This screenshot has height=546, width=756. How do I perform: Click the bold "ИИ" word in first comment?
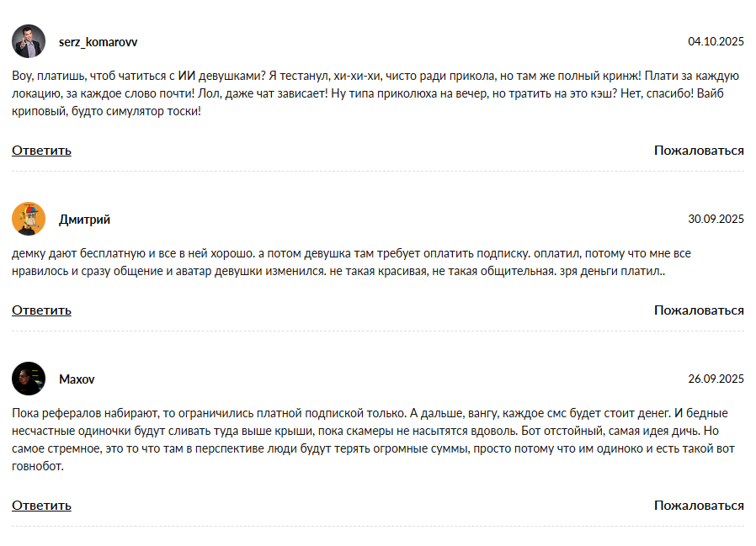(186, 75)
